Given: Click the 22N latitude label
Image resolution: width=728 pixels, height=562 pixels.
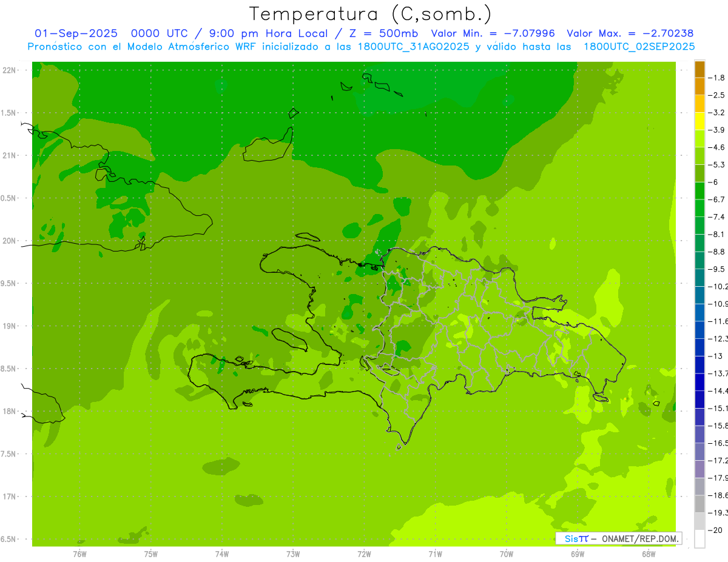Looking at the screenshot, I should point(10,70).
